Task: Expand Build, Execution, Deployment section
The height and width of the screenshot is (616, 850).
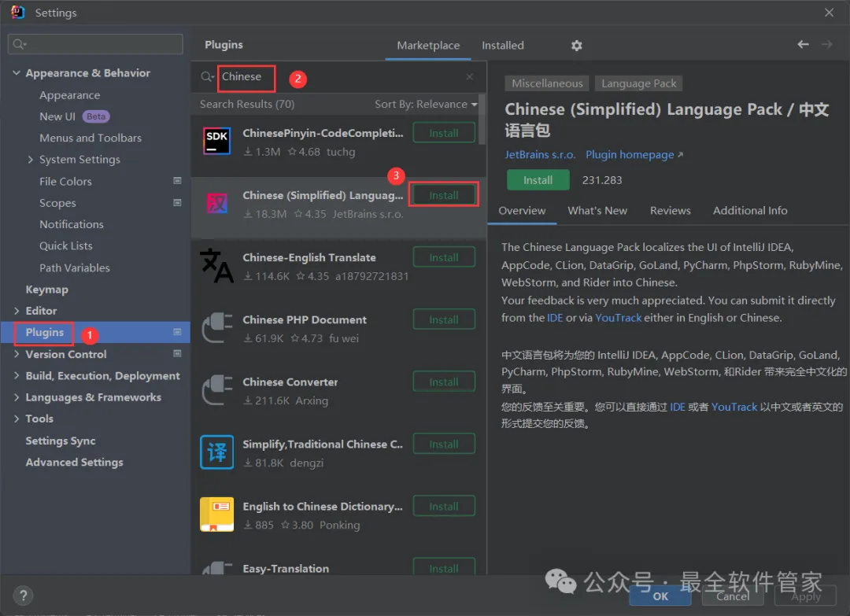Action: 17,375
